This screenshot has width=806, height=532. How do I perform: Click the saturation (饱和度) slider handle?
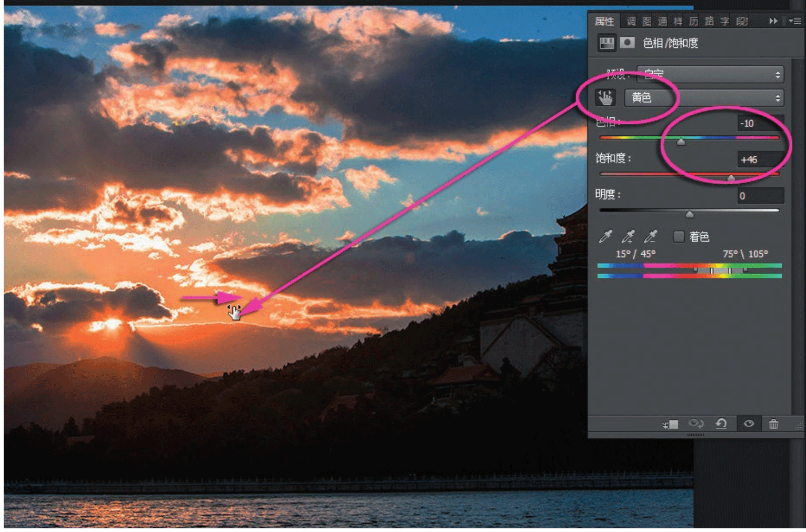[731, 178]
